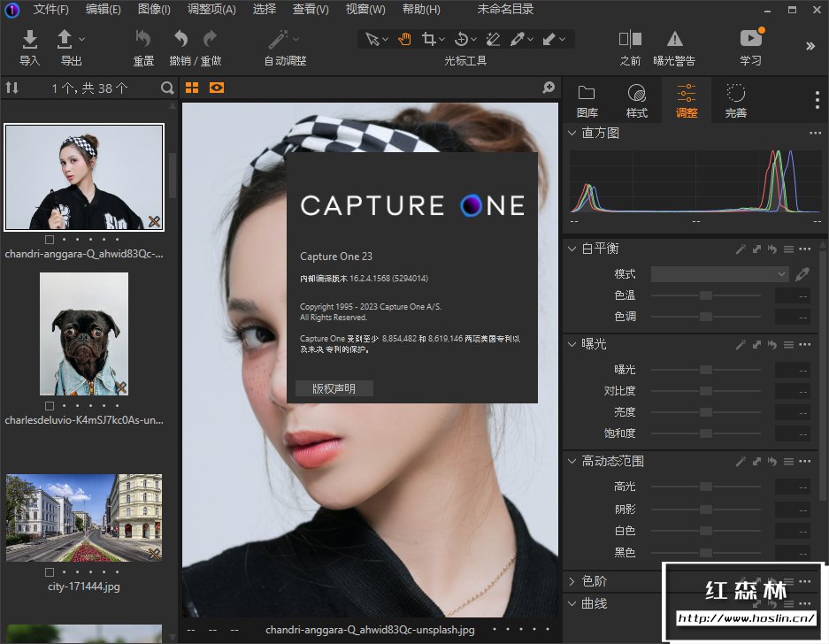Select the Pan hand cursor tool

coord(404,39)
